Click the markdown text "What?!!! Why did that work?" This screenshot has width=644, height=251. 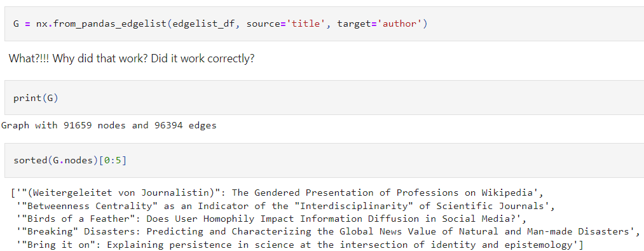tap(78, 58)
